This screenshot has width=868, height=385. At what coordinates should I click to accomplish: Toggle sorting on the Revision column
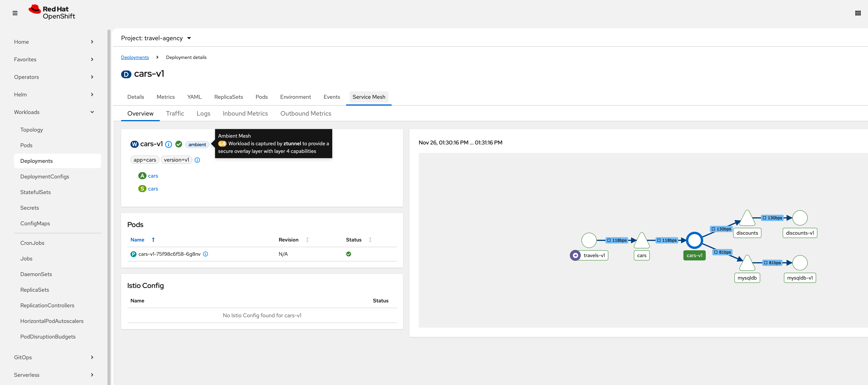click(307, 240)
